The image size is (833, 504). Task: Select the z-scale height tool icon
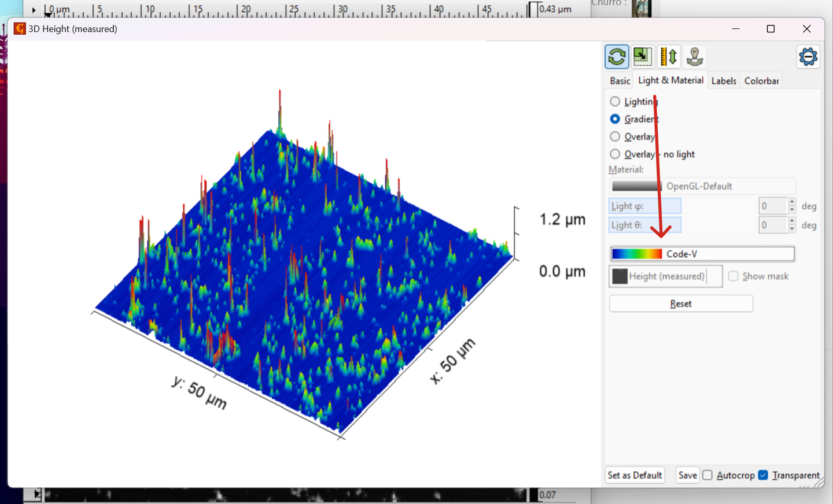(669, 57)
